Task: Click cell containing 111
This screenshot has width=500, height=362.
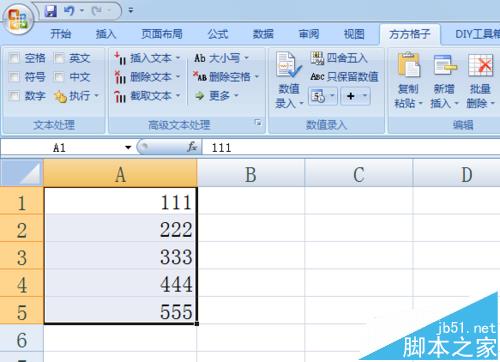Action: 120,201
